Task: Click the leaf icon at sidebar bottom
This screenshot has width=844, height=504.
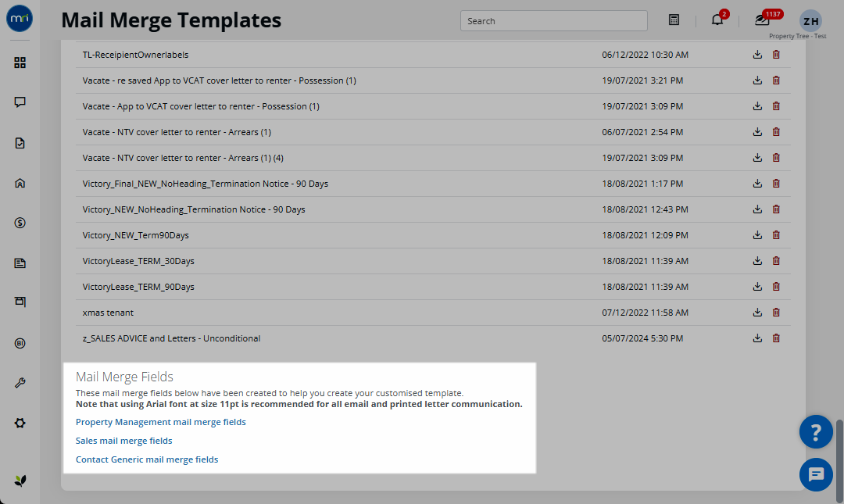Action: (x=20, y=481)
